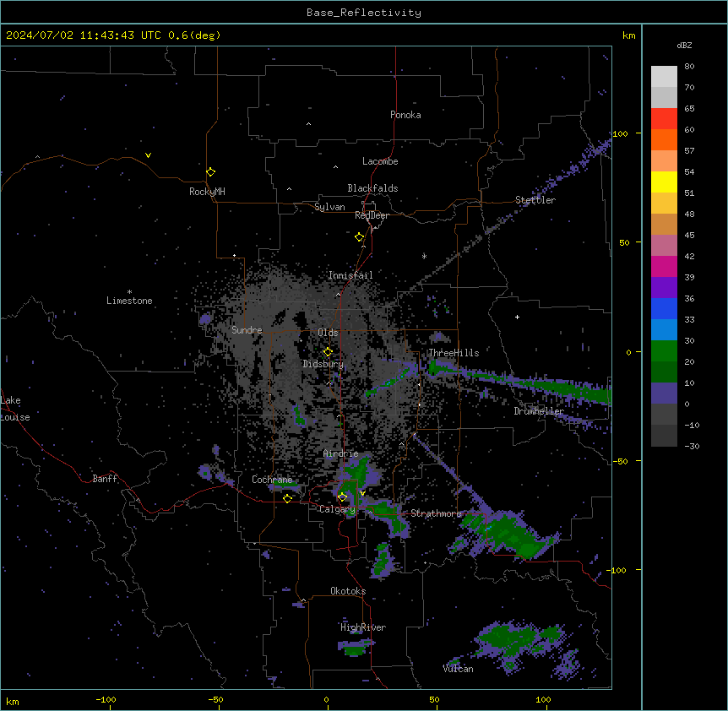Select the yellow 54-51 dBZ legend swatch
The width and height of the screenshot is (728, 711).
[x=664, y=182]
